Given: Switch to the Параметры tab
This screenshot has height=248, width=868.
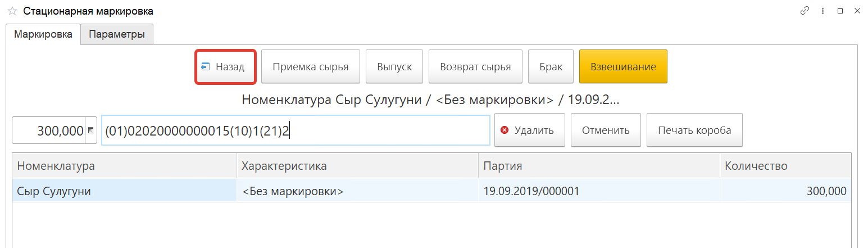Looking at the screenshot, I should 117,34.
